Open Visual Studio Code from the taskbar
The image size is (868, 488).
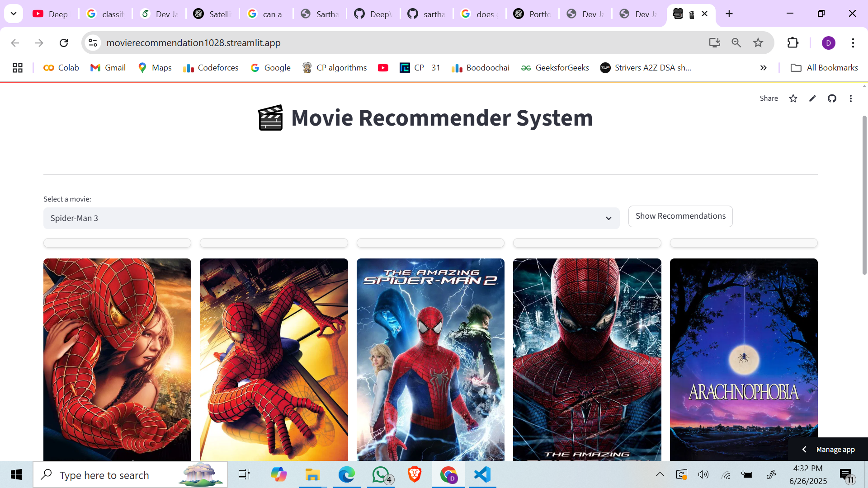coord(482,474)
